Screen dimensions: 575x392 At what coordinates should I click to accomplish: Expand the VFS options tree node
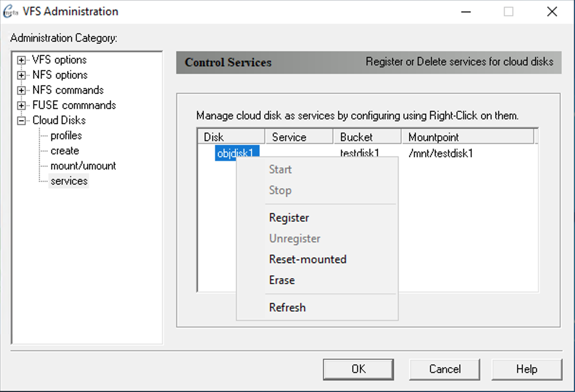(21, 60)
